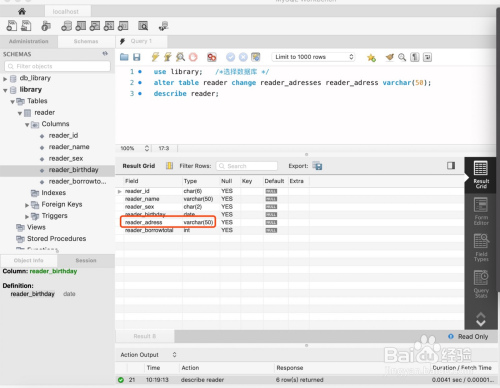Expand db_library schema

pos(5,79)
